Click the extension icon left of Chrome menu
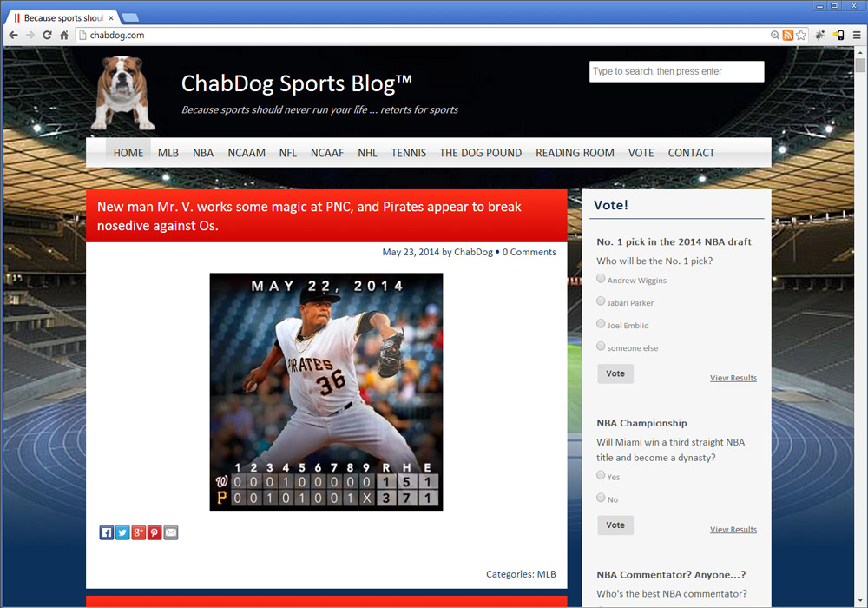 point(838,35)
